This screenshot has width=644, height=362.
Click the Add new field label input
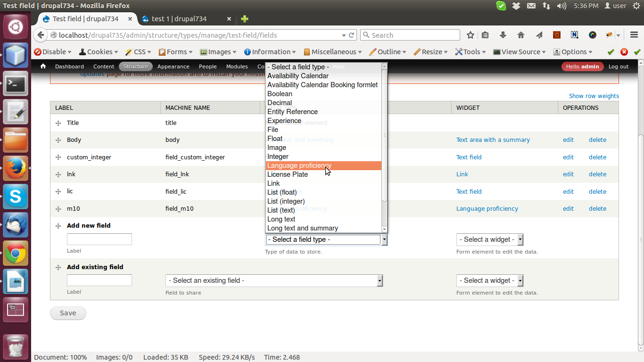(99, 239)
